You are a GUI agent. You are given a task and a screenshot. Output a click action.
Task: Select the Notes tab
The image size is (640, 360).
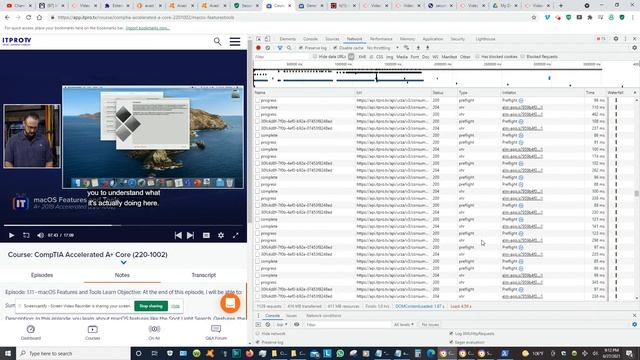[122, 275]
